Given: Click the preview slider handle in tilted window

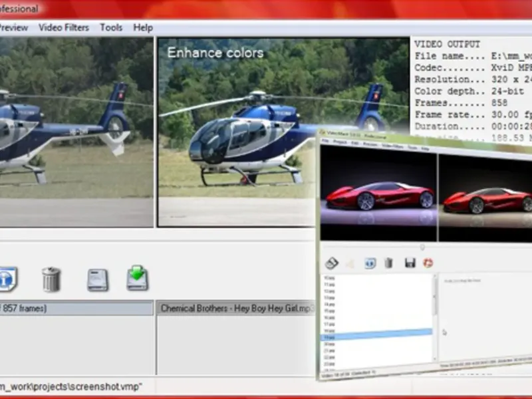Looking at the screenshot, I should pos(422,247).
